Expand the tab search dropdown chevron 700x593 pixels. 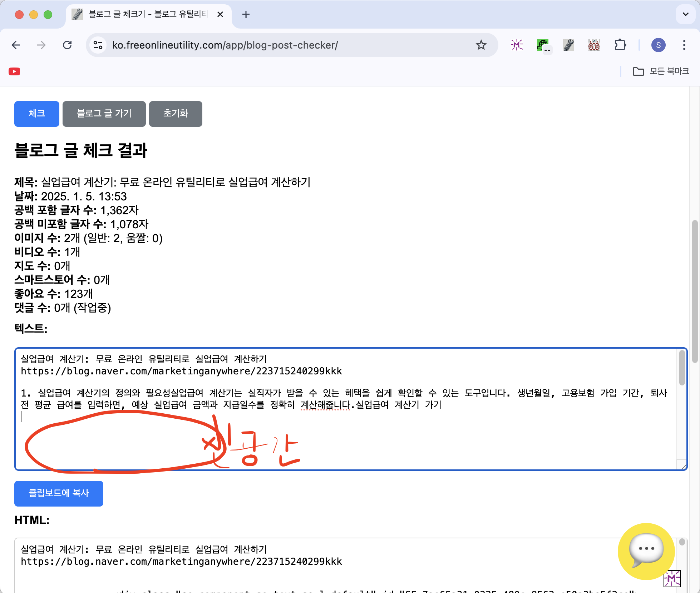point(685,14)
